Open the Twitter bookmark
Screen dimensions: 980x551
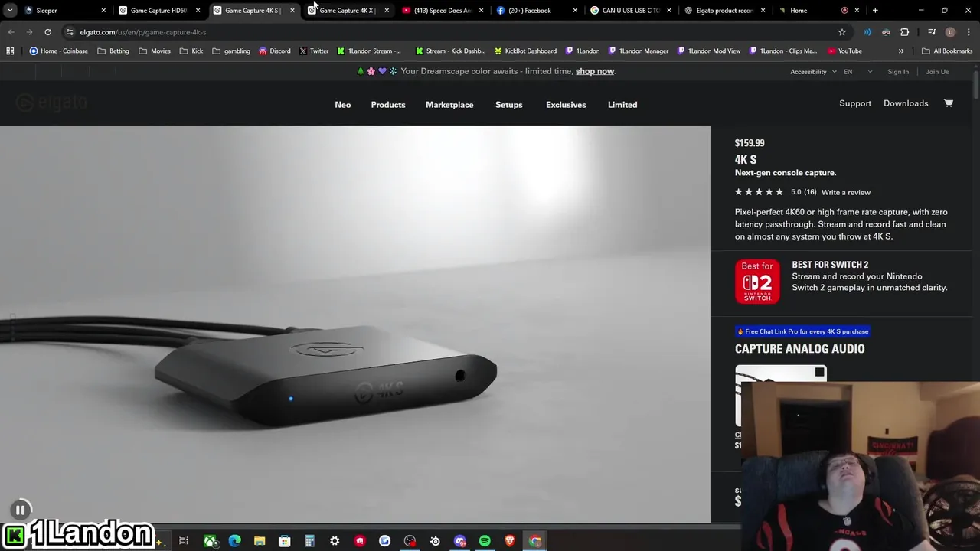tap(313, 51)
